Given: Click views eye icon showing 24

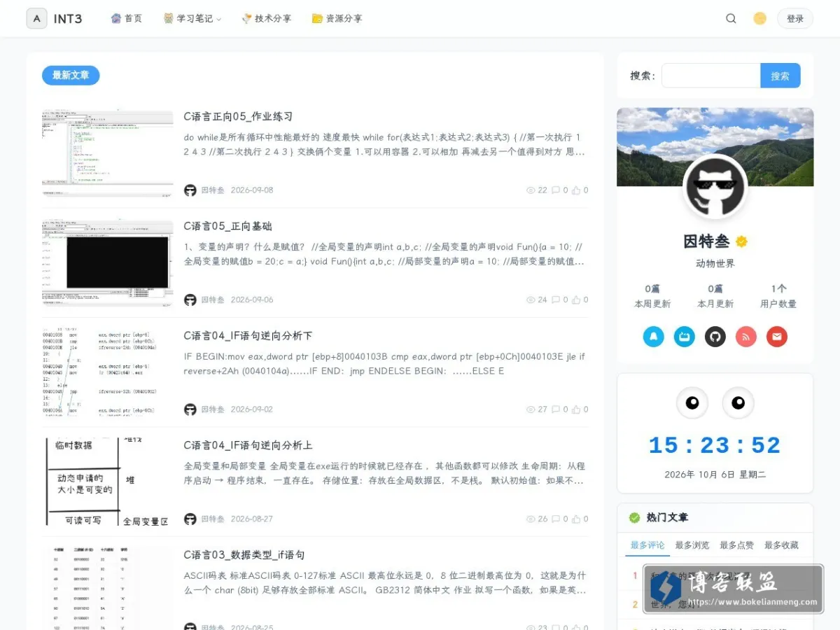Looking at the screenshot, I should point(531,300).
